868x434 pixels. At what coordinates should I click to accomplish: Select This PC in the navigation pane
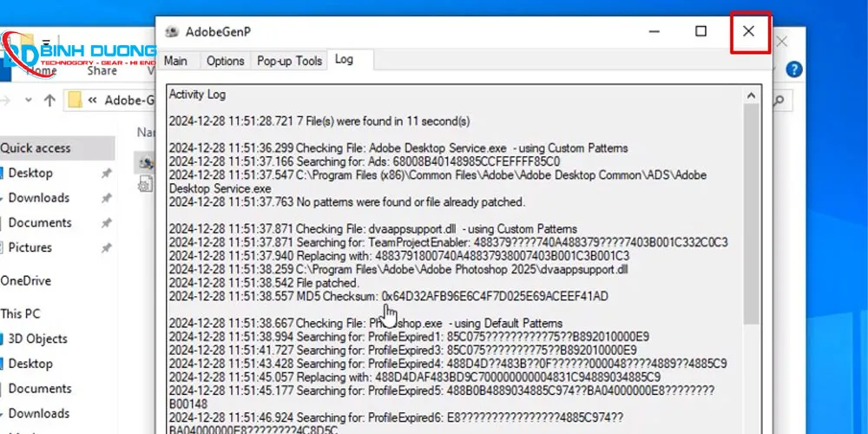[x=20, y=313]
